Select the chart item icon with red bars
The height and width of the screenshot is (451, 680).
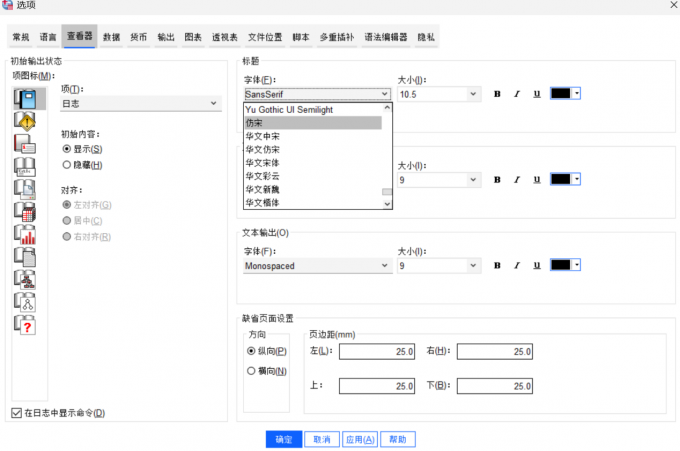click(25, 235)
